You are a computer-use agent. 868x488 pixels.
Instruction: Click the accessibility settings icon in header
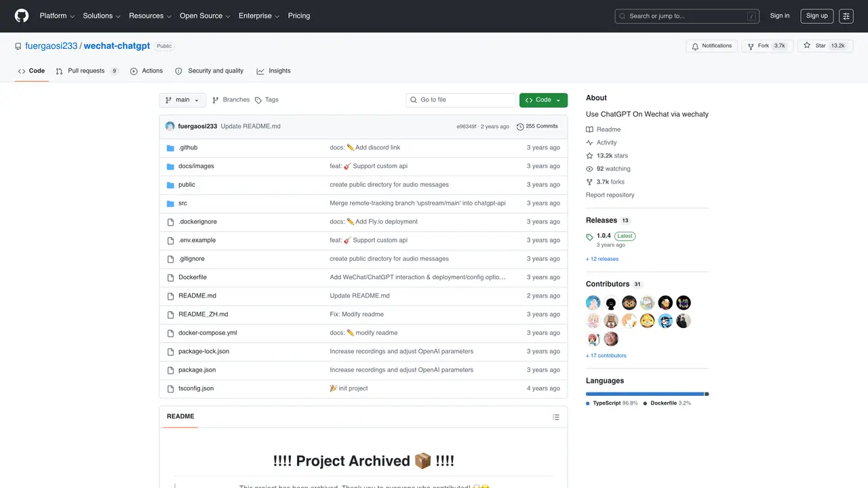[x=846, y=16]
